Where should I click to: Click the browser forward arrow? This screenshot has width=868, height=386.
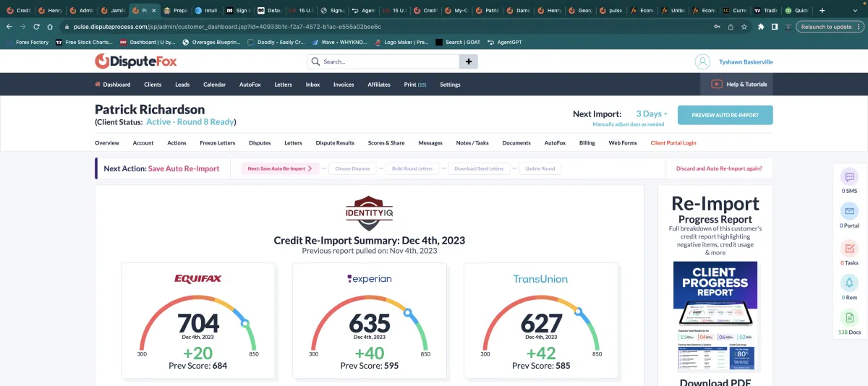(x=22, y=26)
